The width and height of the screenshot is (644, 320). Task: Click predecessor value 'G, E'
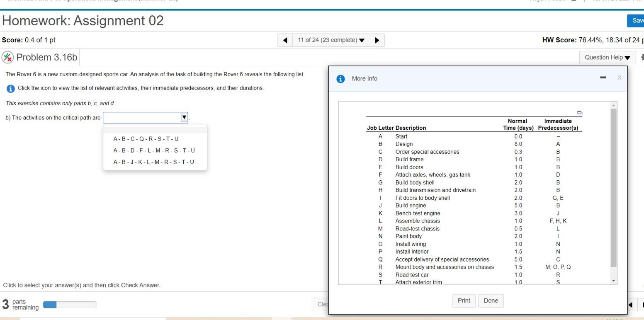coord(558,198)
